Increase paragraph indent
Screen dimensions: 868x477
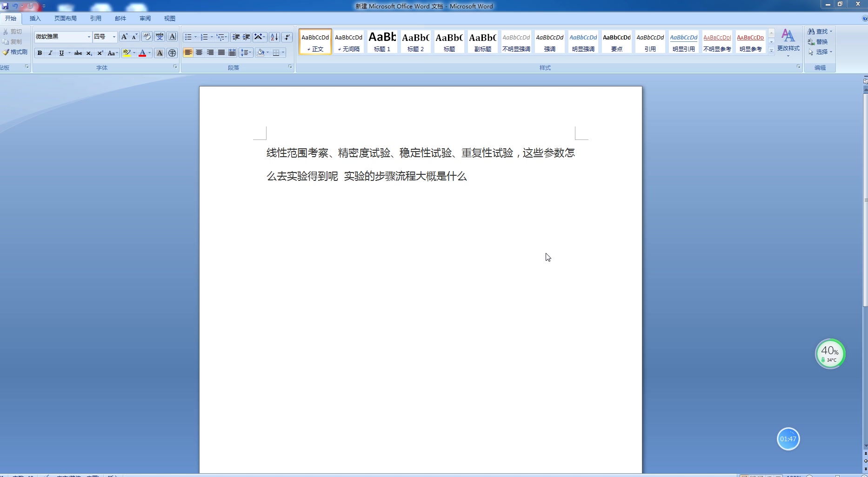(247, 37)
